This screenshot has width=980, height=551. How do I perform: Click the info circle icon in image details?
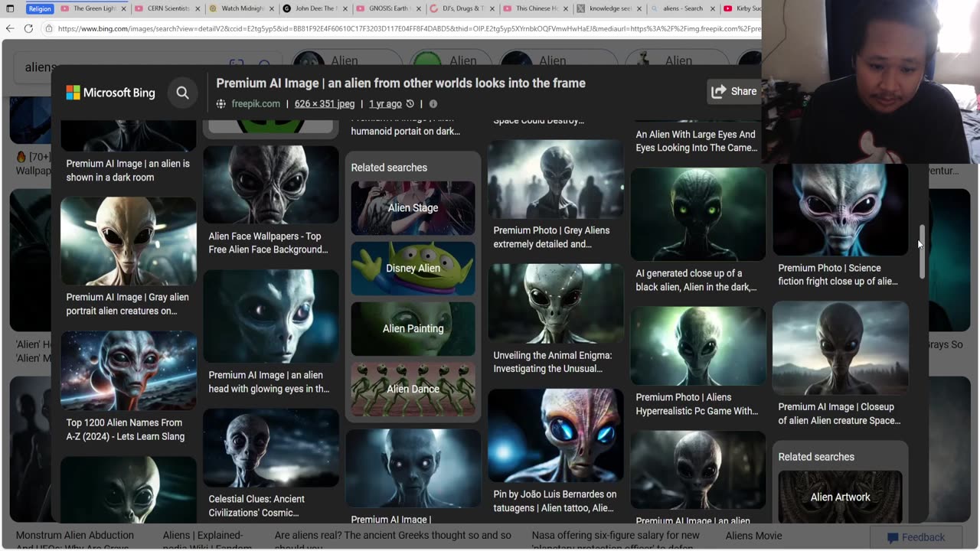click(433, 104)
